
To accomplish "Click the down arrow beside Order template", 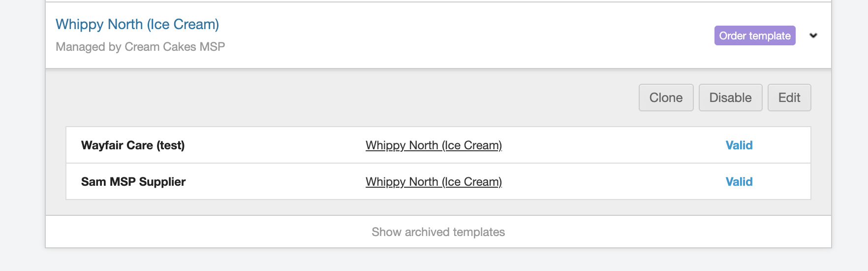I will coord(813,35).
